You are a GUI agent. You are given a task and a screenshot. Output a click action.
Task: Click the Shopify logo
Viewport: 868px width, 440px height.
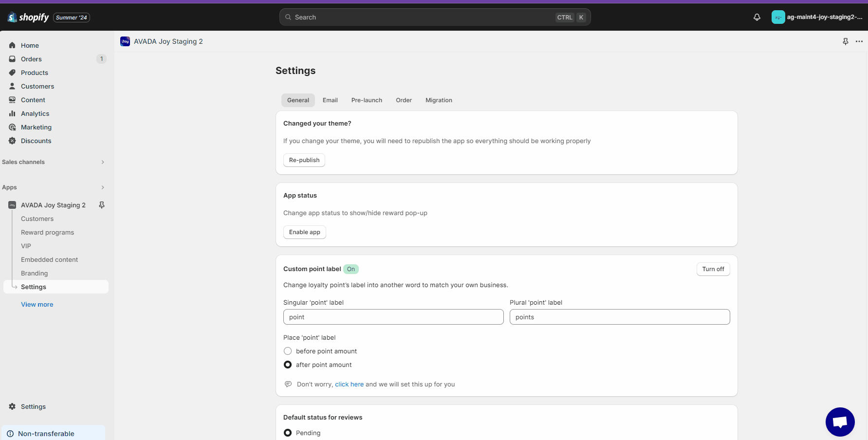click(x=28, y=18)
